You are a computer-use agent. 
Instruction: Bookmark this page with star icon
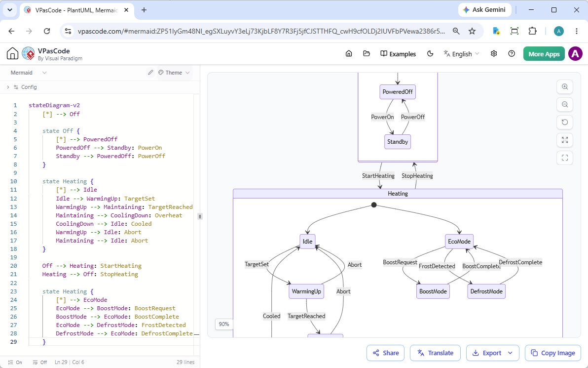pyautogui.click(x=472, y=31)
